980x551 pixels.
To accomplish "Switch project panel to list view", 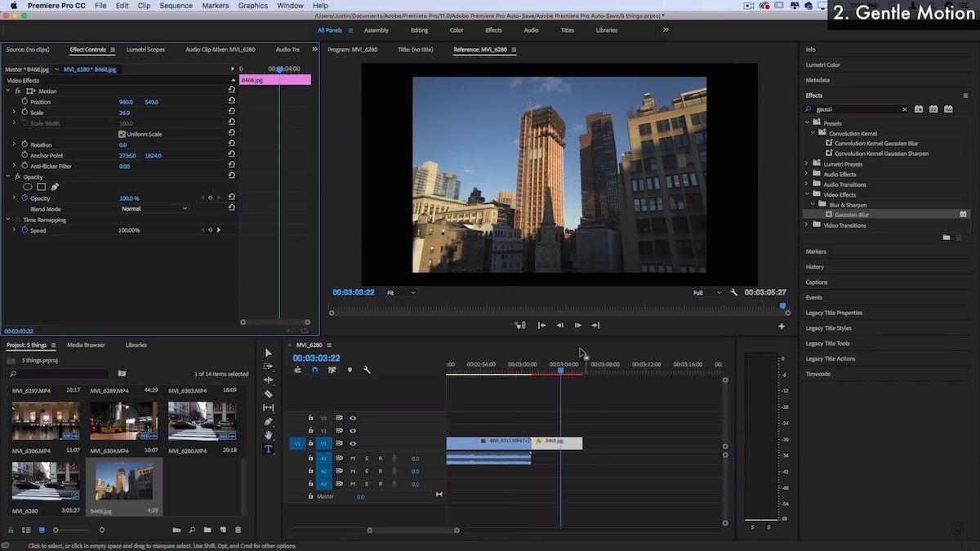I will click(26, 530).
